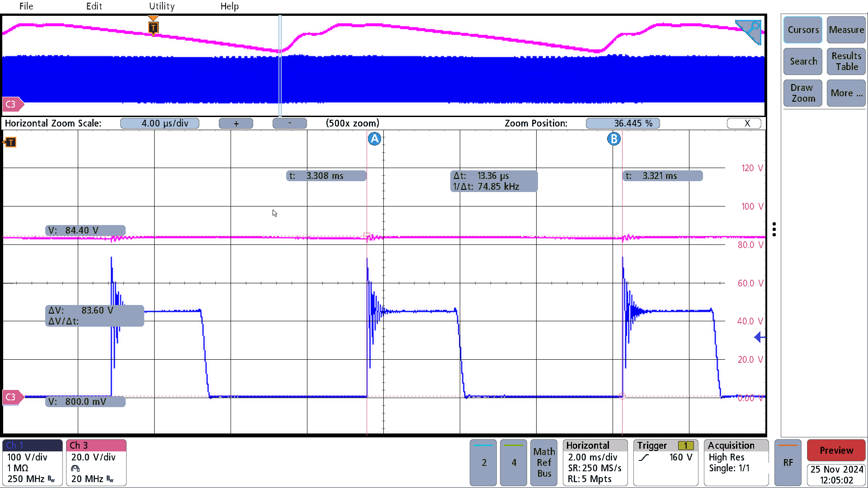Open the More... options button
868x488 pixels.
point(846,93)
